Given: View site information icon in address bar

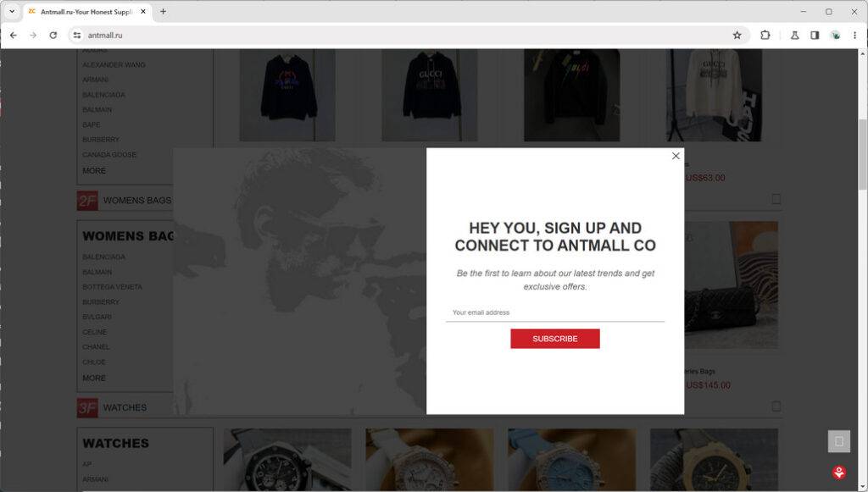Looking at the screenshot, I should click(x=77, y=36).
